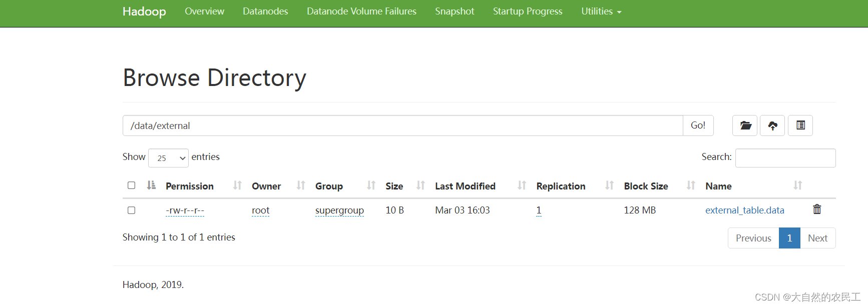
Task: Click the Go! button
Action: click(x=698, y=125)
